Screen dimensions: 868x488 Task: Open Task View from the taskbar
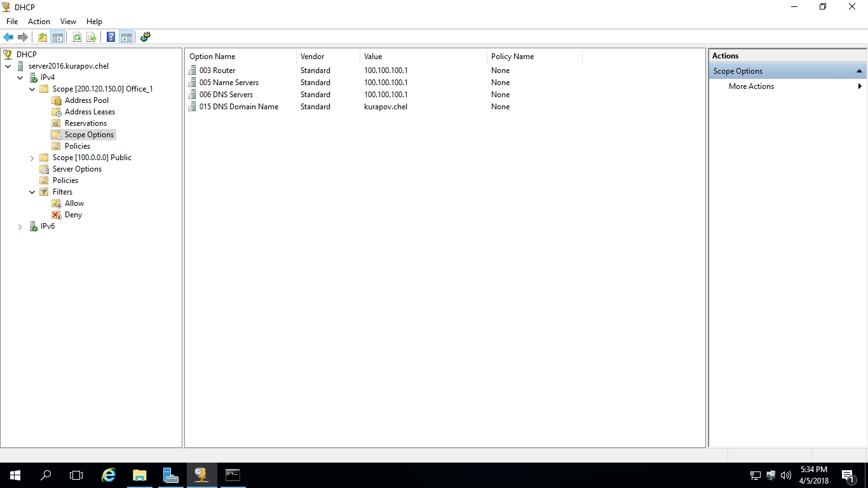pyautogui.click(x=76, y=475)
